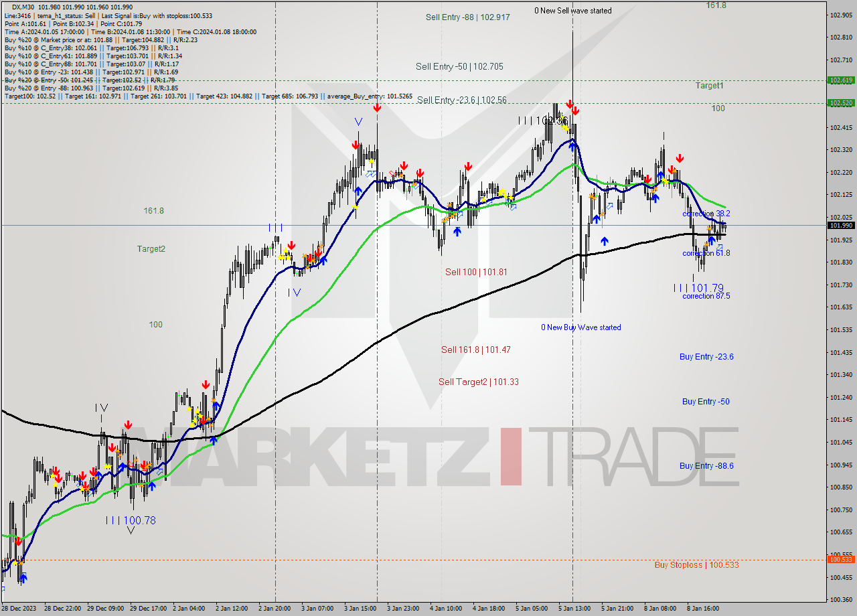857x616 pixels.
Task: Select the 'Buy %20 @ Entry -50: 101.245' line
Action: click(89, 80)
